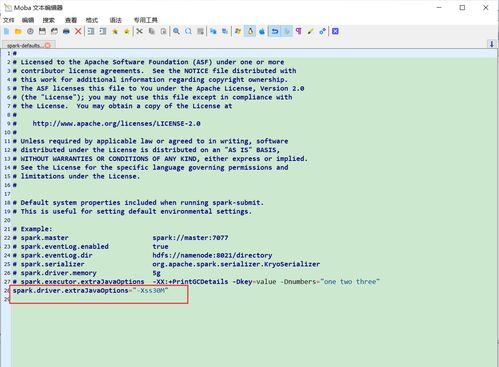
Task: Close the spark-defaults tab with its red circle
Action: (x=48, y=45)
